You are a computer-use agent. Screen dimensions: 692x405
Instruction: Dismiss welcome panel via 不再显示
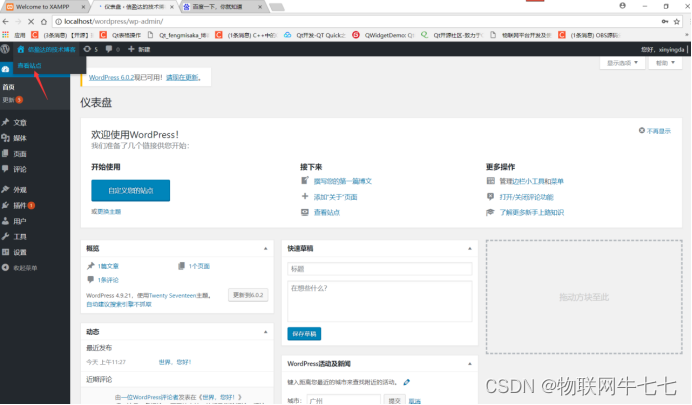(655, 131)
